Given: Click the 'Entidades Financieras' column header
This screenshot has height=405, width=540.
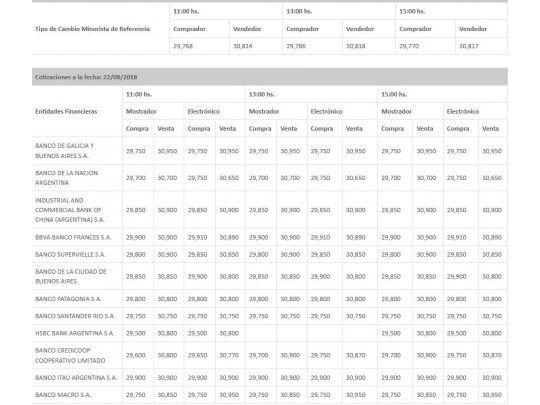Looking at the screenshot, I should coord(66,111).
